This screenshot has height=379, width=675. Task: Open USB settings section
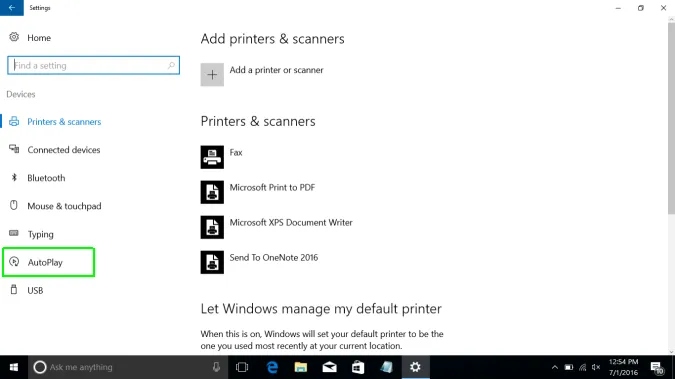(x=35, y=290)
